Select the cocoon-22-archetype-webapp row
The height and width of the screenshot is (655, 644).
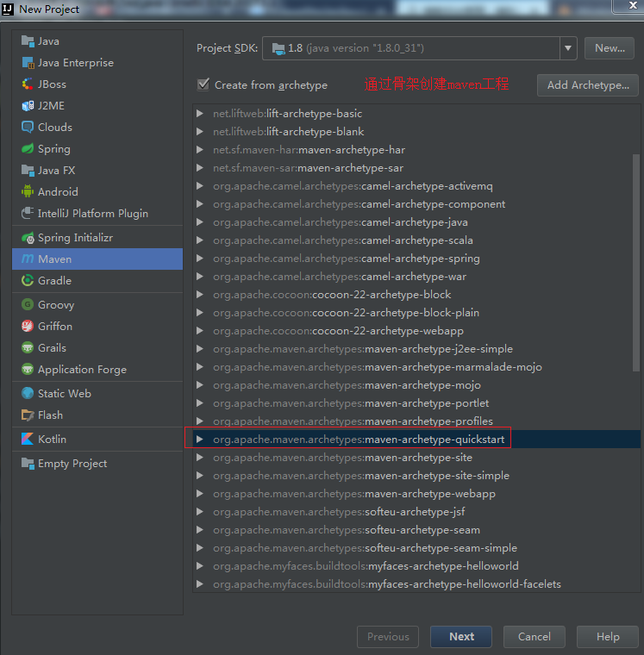point(416,331)
